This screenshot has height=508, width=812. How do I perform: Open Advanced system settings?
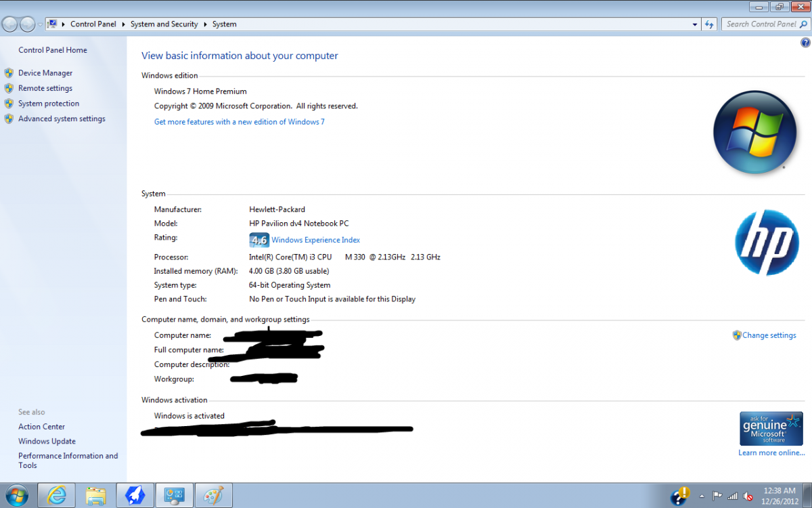62,119
